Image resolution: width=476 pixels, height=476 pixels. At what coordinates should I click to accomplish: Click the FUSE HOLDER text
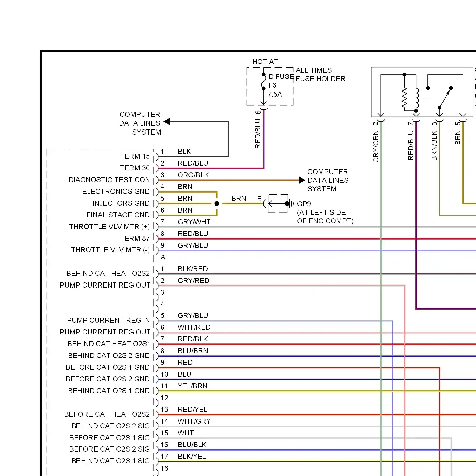click(321, 79)
